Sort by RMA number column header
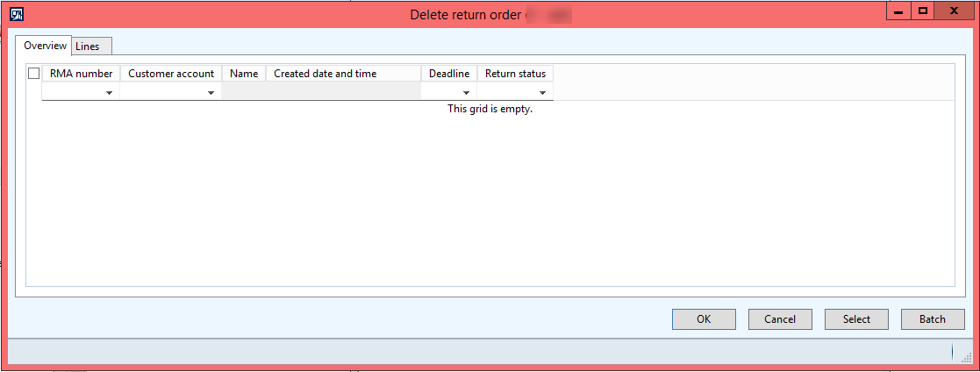 82,74
